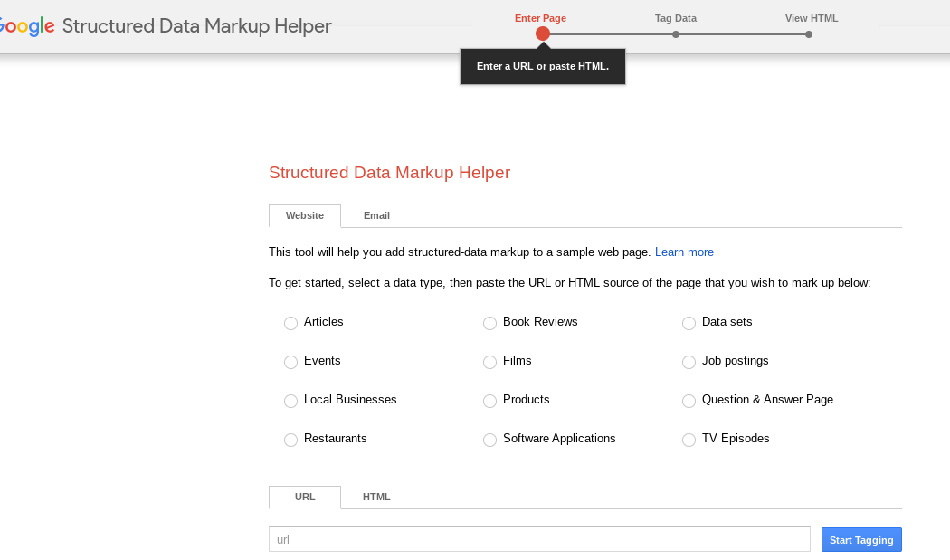Viewport: 950px width, 560px height.
Task: Pick the Products option
Action: pyautogui.click(x=489, y=401)
